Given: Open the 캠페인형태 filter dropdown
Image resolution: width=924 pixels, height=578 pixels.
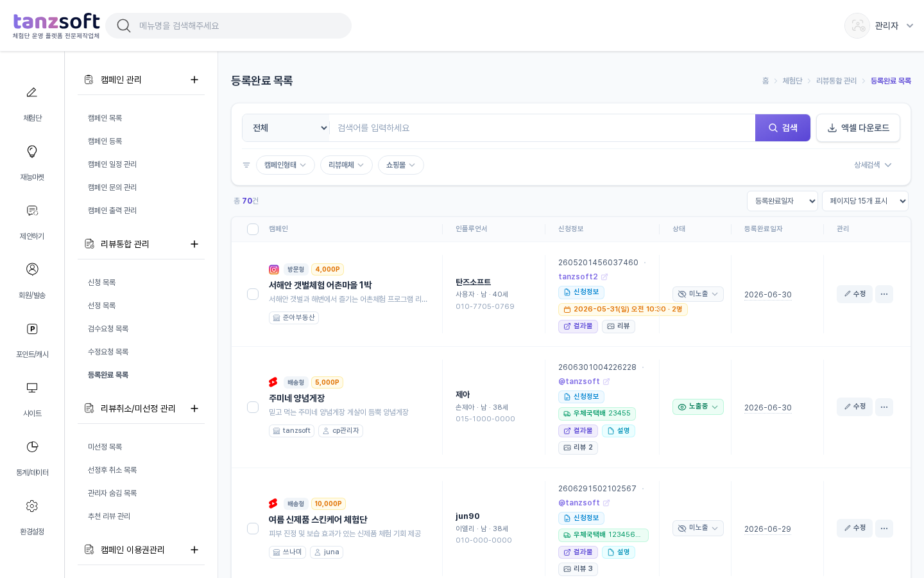Looking at the screenshot, I should 286,165.
